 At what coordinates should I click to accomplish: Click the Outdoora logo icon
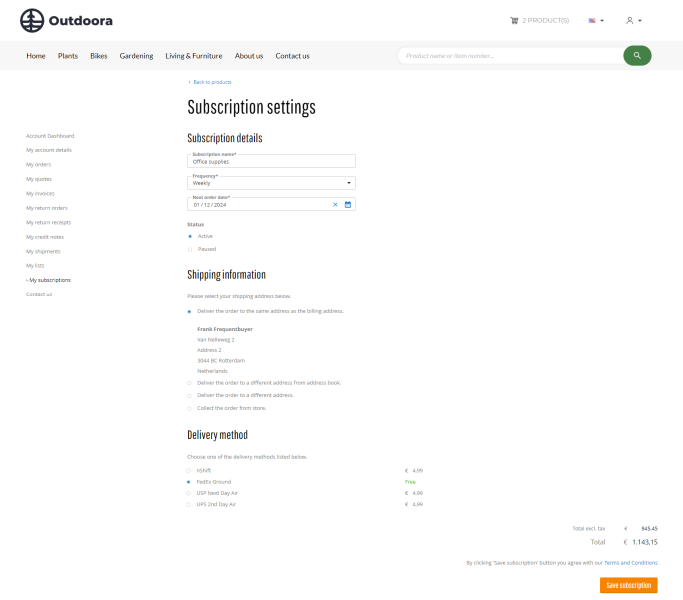32,20
